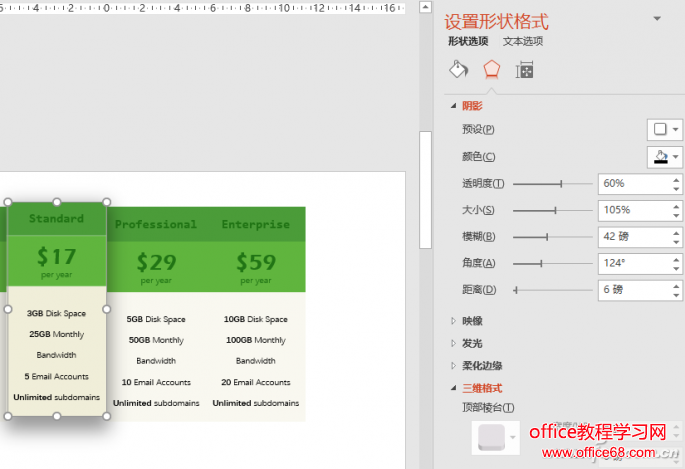
Task: Click the 5GB Disk Space text
Action: tap(156, 320)
